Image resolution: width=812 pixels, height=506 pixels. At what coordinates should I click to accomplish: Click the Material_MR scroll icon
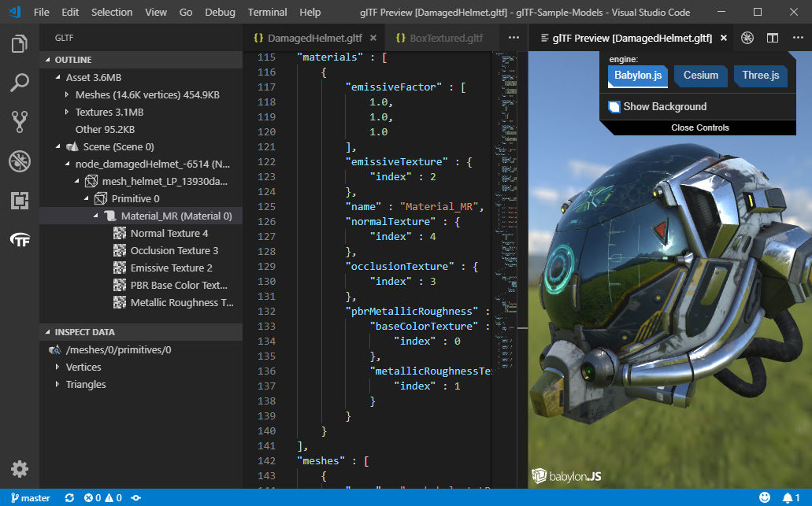point(110,216)
